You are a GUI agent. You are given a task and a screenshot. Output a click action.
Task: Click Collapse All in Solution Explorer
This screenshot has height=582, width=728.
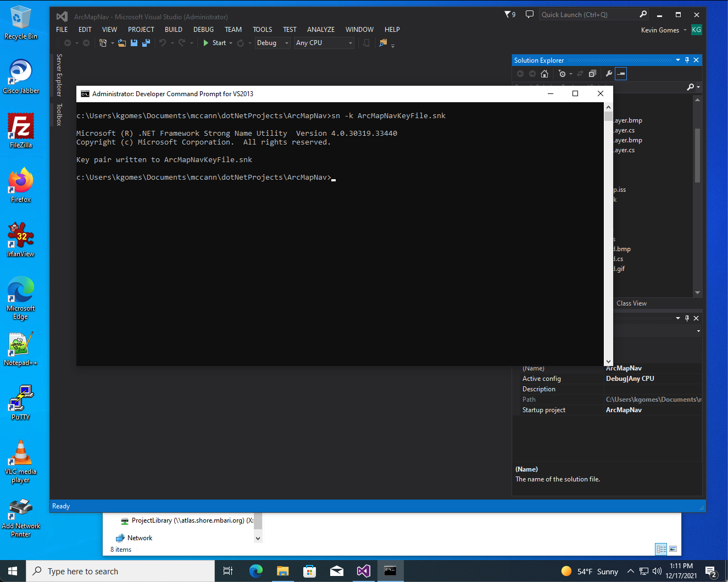click(x=592, y=74)
